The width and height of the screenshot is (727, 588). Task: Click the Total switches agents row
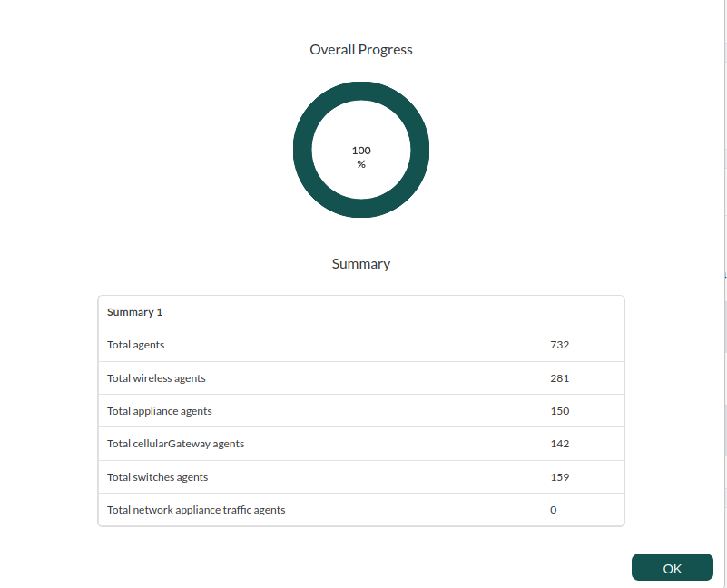[x=361, y=476]
